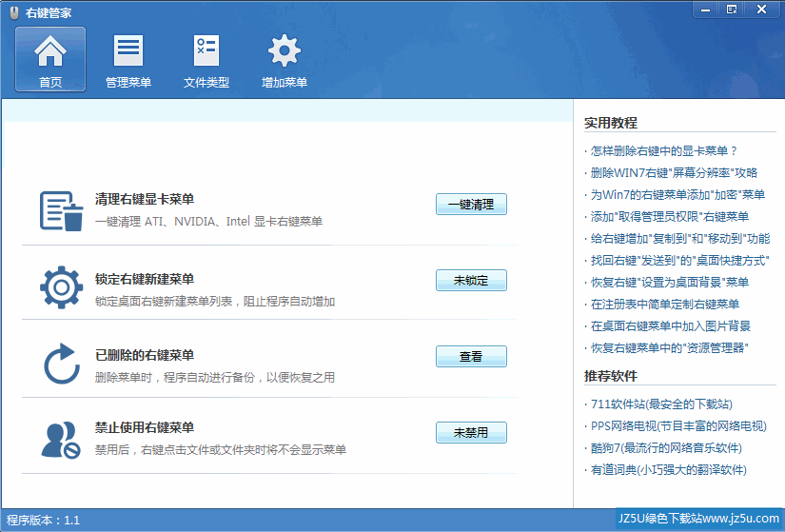Toggle the 未锁定 lock button
This screenshot has height=532, width=785.
[x=471, y=281]
